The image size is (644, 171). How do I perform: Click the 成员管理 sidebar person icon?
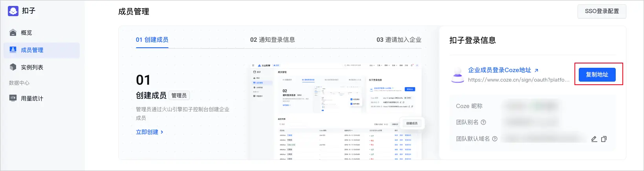coord(13,50)
